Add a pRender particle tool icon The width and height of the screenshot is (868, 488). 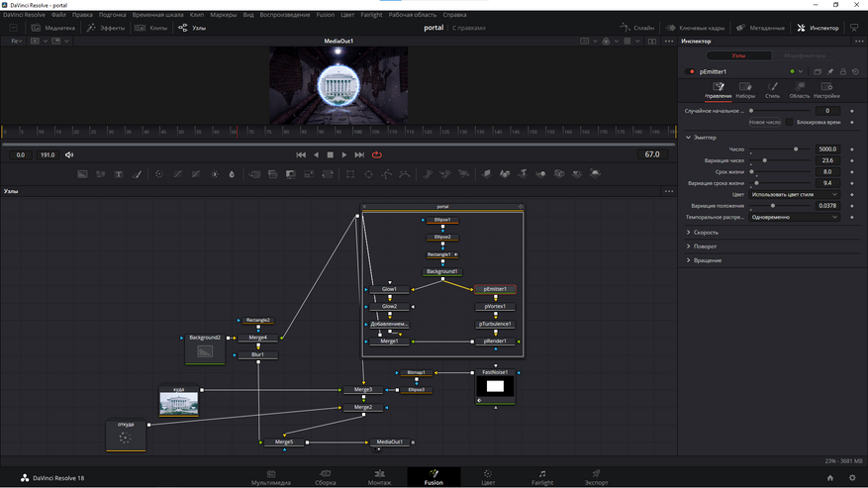464,174
